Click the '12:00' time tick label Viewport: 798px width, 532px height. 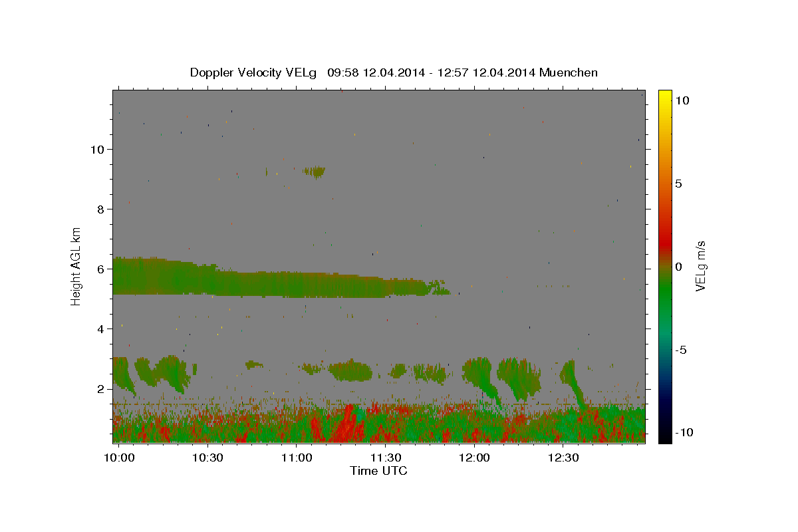click(x=473, y=458)
